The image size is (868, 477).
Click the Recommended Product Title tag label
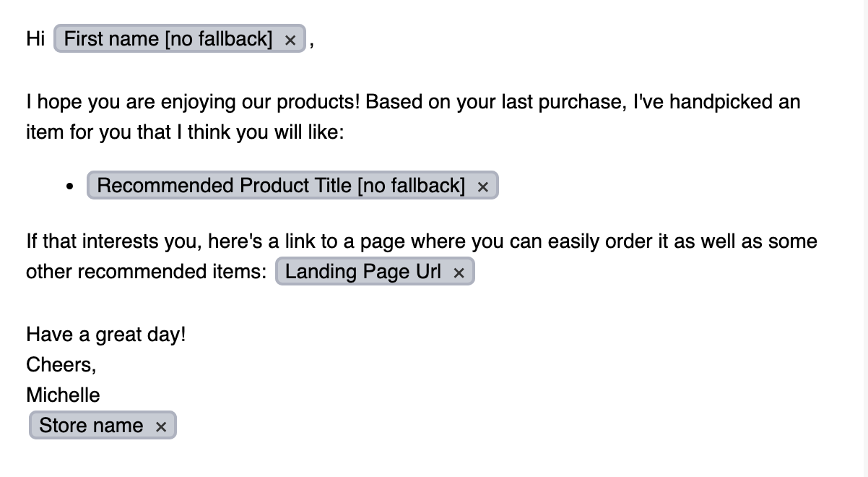click(281, 186)
